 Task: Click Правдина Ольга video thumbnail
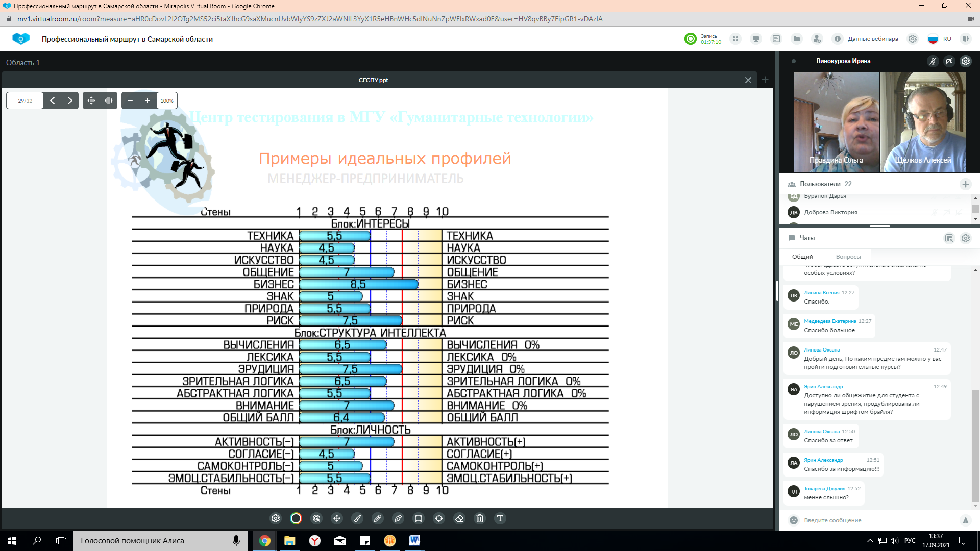(x=836, y=122)
